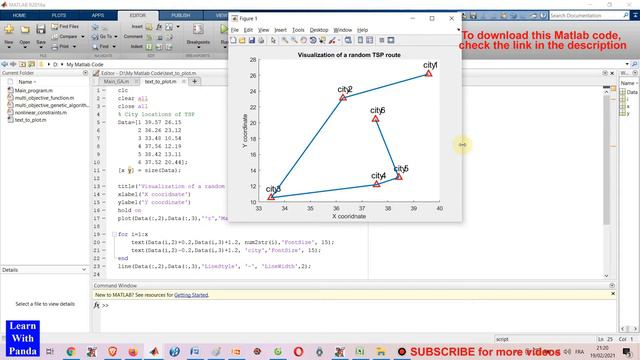The image size is (640, 360).
Task: Open the Save dropdown arrow in the ribbon
Action: tap(40, 47)
